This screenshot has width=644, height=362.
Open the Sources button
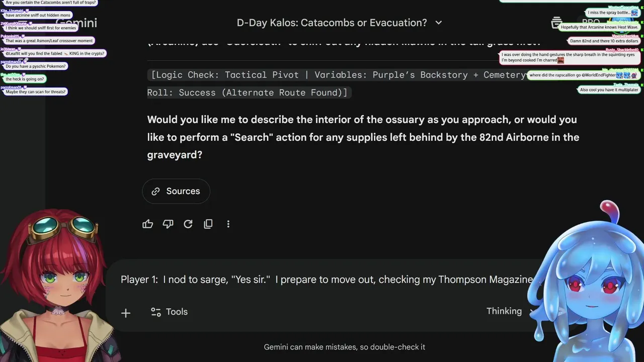click(176, 191)
